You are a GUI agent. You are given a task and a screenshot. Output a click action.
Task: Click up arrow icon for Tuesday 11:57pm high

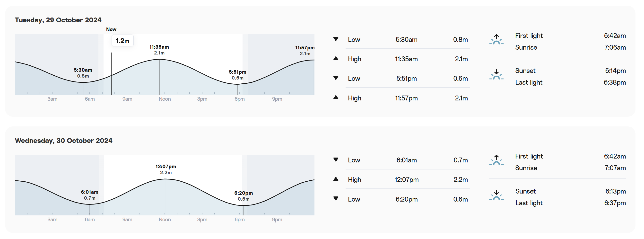pos(336,97)
